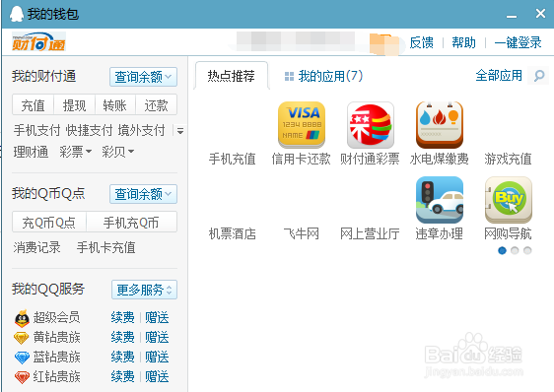The height and width of the screenshot is (392, 554).
Task: Click 赠送 for 蓝钻贵族
Action: click(x=157, y=358)
